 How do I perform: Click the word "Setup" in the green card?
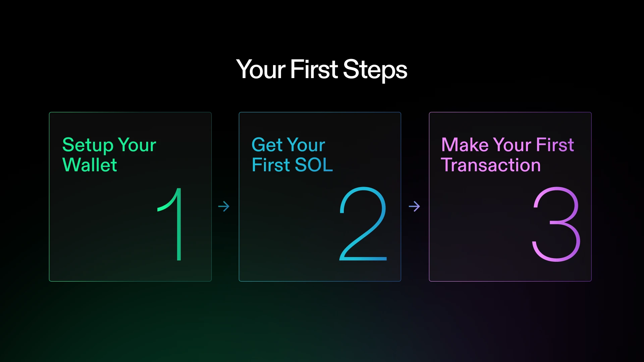point(88,145)
